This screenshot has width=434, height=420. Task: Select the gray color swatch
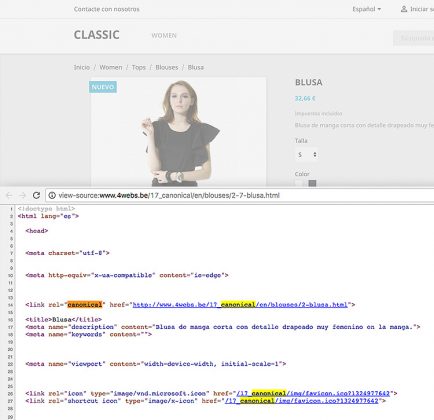pyautogui.click(x=312, y=183)
